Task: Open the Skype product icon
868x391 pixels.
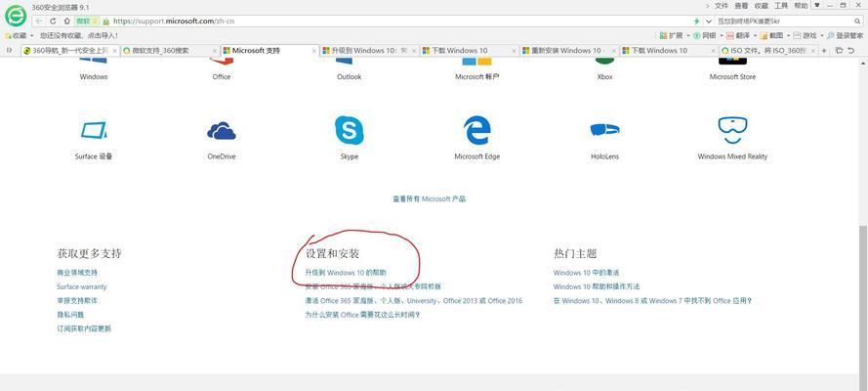Action: click(350, 130)
